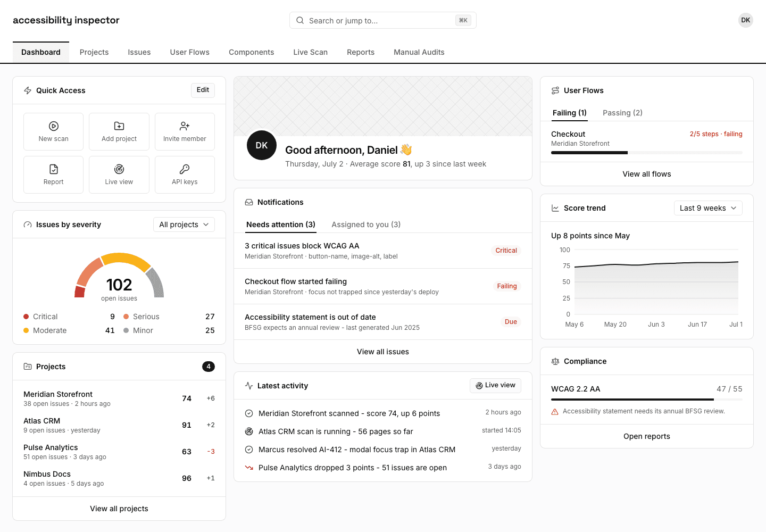Click the Add project tile

click(x=119, y=131)
